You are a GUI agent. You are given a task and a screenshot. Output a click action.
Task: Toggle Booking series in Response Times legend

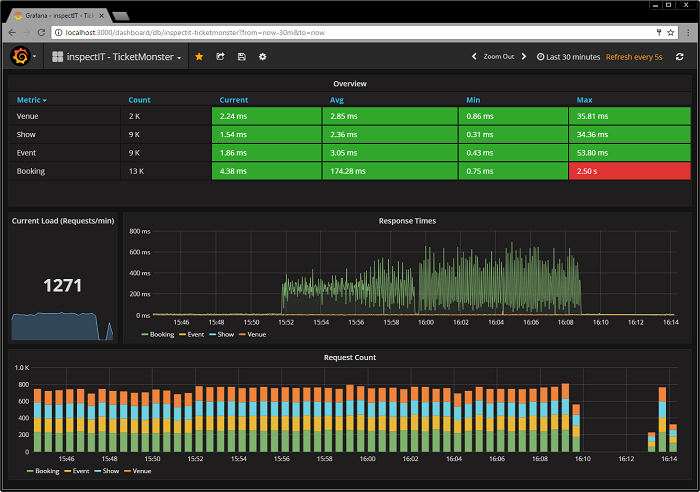tap(160, 334)
